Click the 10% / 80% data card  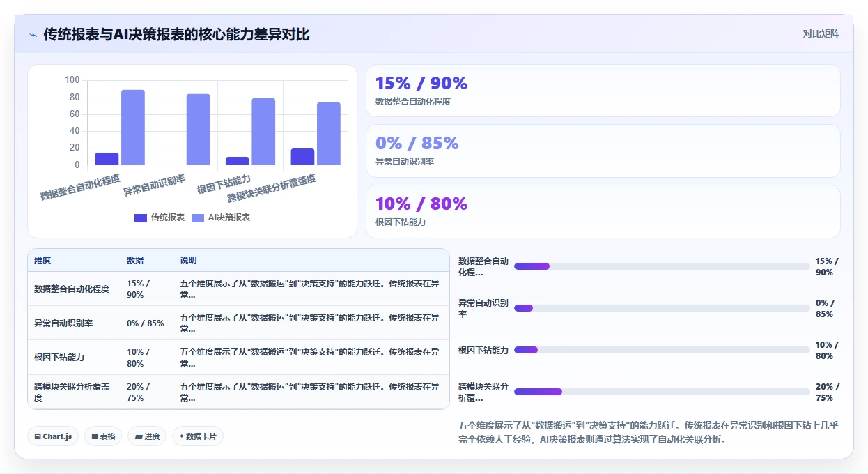(603, 211)
